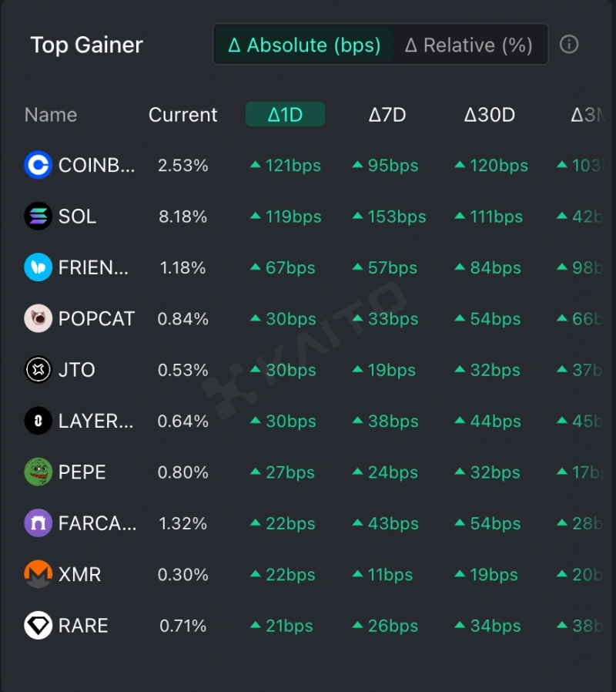Click the Name column header

click(x=51, y=115)
